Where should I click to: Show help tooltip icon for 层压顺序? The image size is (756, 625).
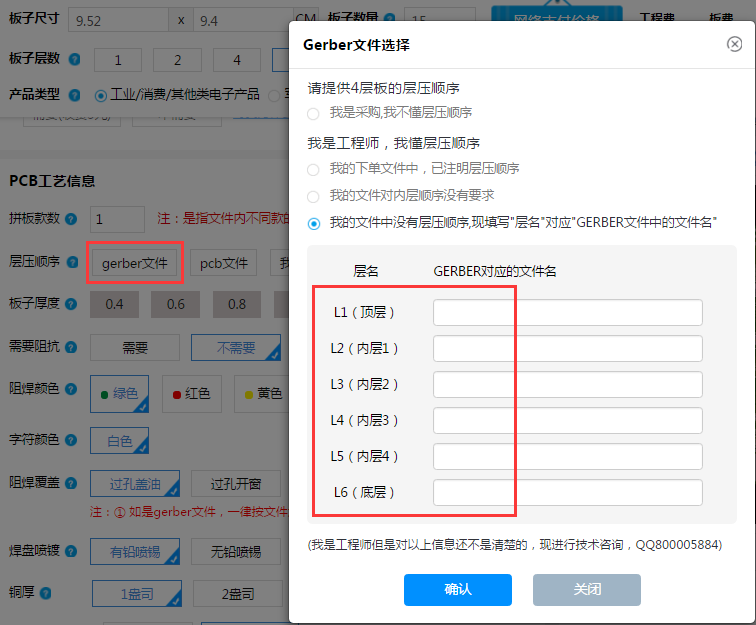point(74,262)
